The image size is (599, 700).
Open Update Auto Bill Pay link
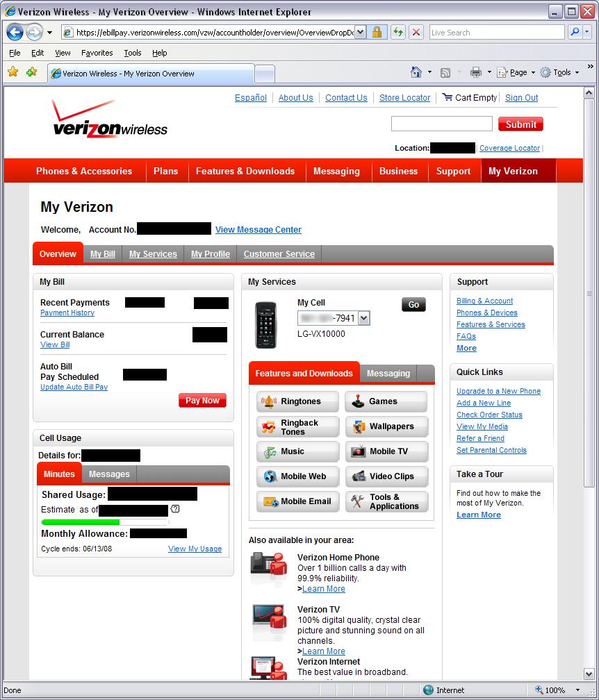pos(74,387)
